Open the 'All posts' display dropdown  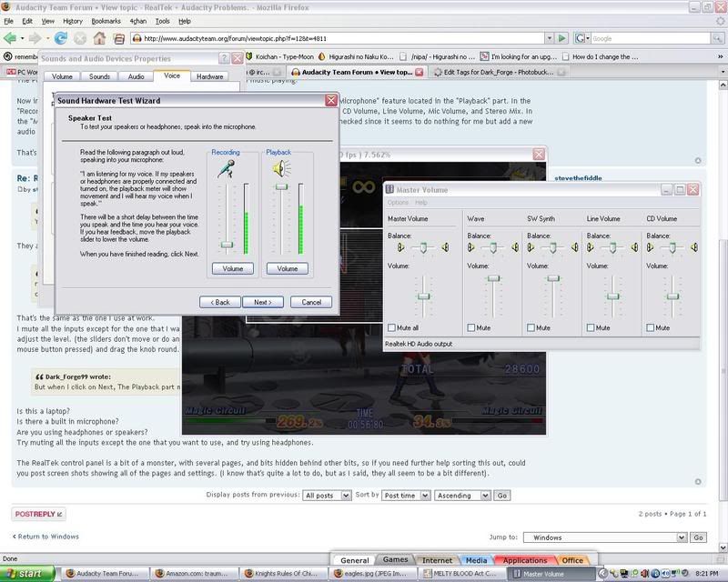[x=326, y=496]
